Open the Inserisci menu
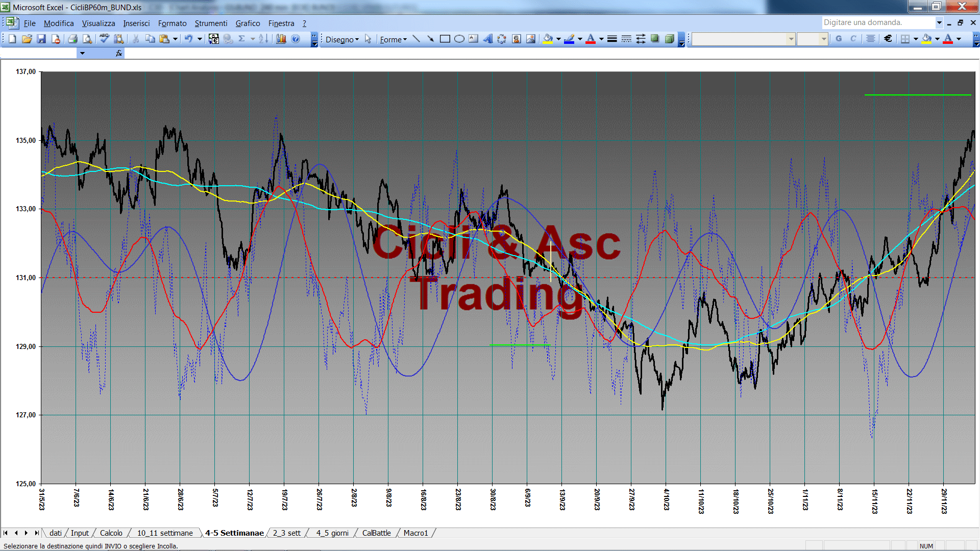 click(x=136, y=23)
